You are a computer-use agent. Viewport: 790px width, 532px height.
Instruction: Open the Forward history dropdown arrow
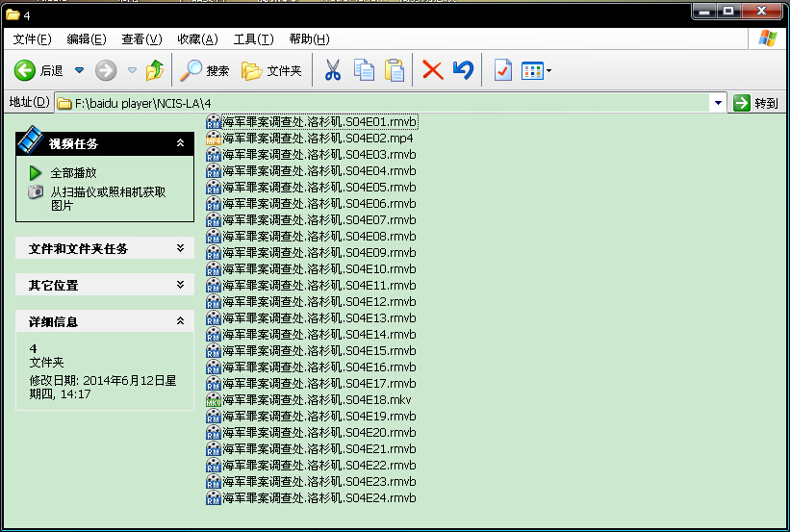click(x=132, y=70)
